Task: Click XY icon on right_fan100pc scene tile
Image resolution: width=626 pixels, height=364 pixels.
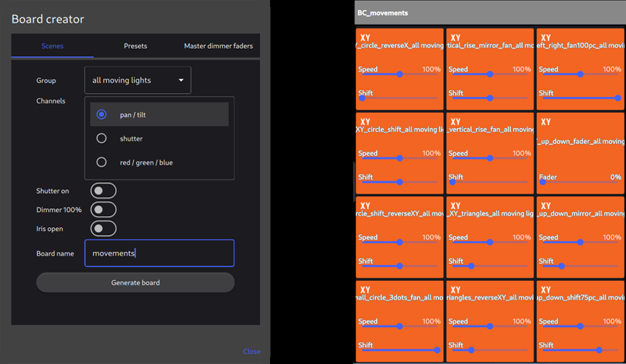Action: 546,38
